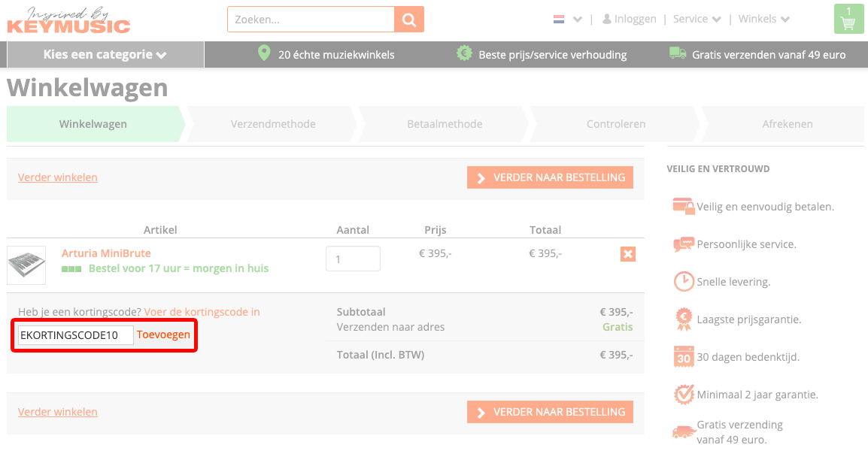Click the Arturia MiniBrute product thumbnail
This screenshot has height=454, width=868.
[26, 265]
